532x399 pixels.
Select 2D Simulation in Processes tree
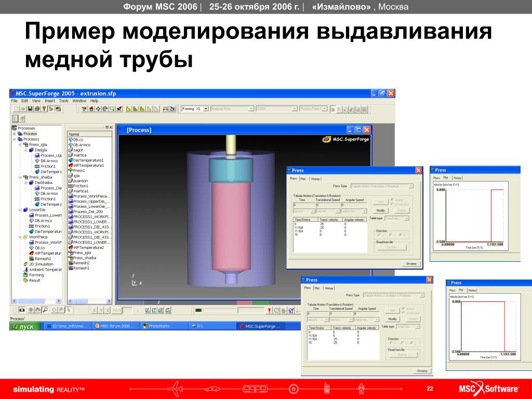[38, 264]
